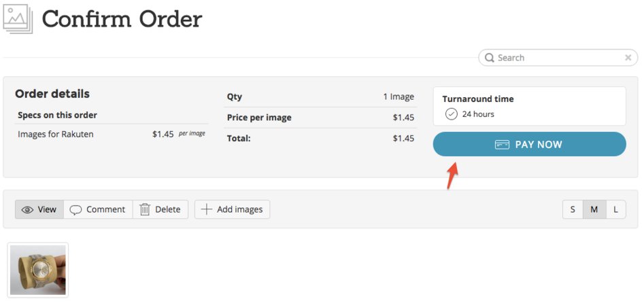Select the watch image thumbnail
The width and height of the screenshot is (644, 303).
click(38, 269)
